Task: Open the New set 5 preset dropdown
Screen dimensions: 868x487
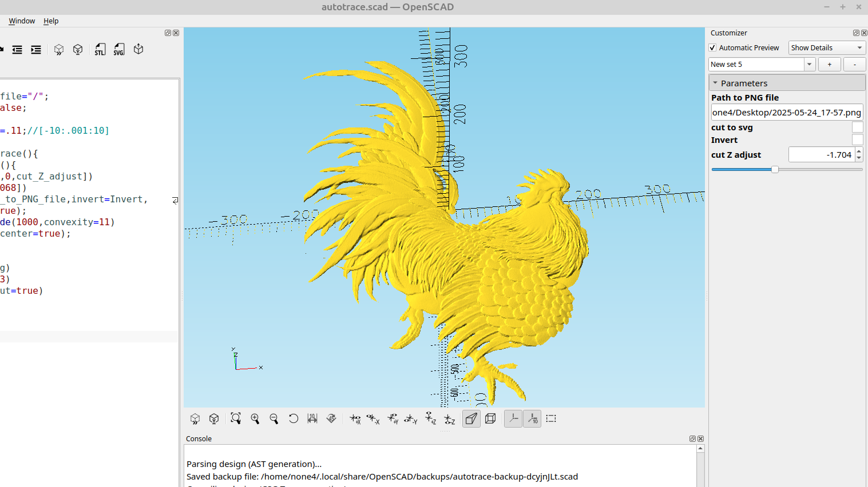Action: [x=809, y=64]
